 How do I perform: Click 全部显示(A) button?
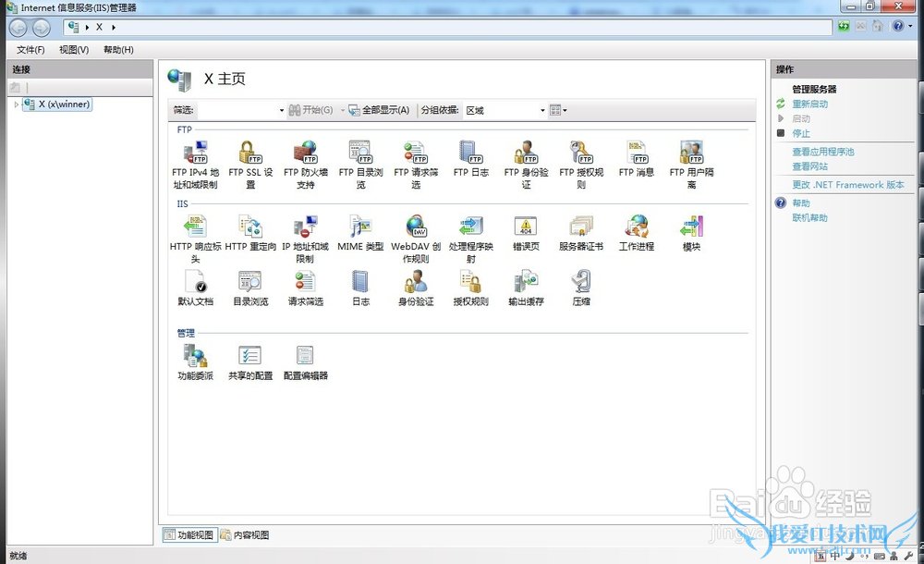click(379, 110)
